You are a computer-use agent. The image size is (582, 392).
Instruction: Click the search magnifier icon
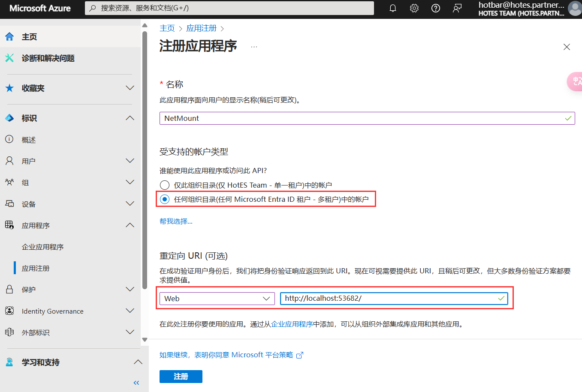tap(93, 8)
